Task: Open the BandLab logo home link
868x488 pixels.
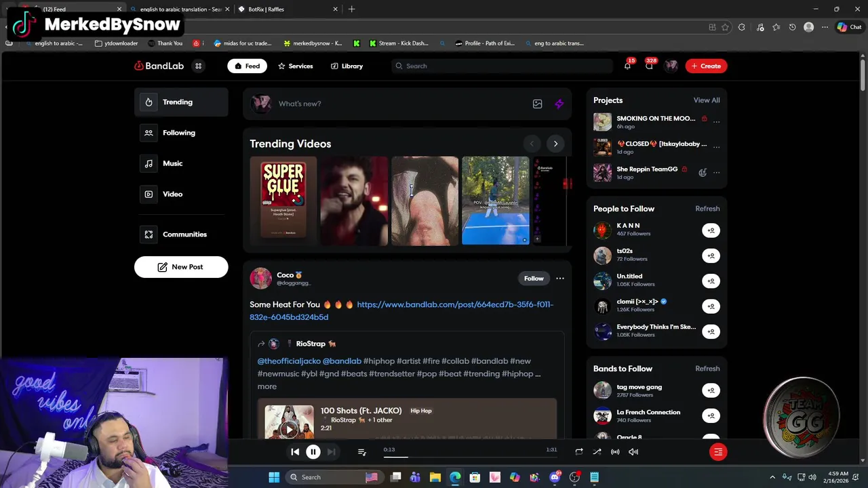Action: 159,66
